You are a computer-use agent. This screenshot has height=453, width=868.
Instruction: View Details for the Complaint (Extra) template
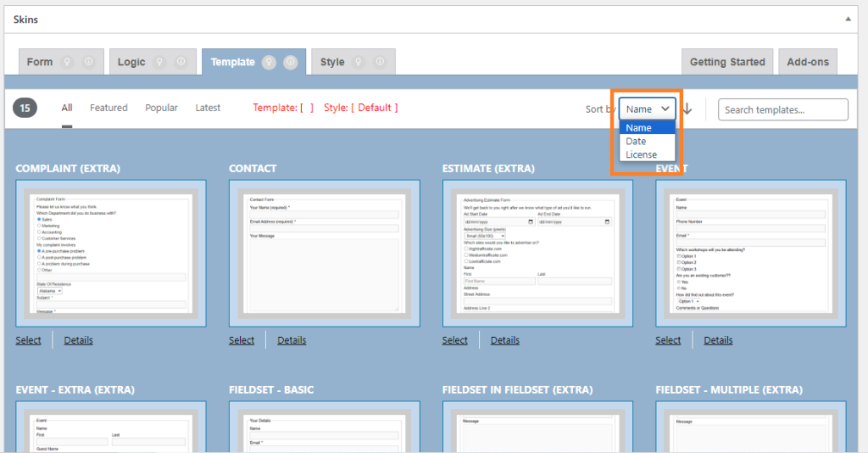(78, 340)
